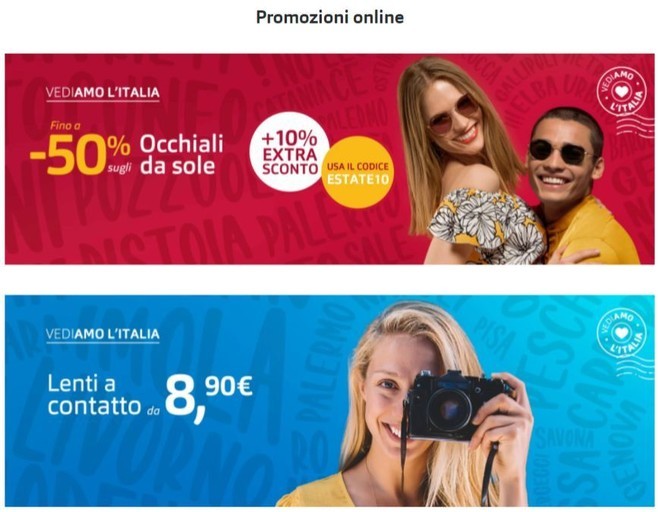
Task: Select the Vediamo l'Italia logo on red banner
Action: (x=103, y=93)
